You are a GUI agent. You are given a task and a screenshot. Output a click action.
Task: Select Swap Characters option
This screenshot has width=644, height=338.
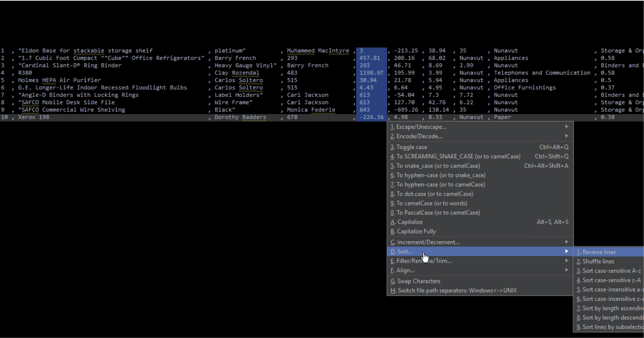click(480, 281)
